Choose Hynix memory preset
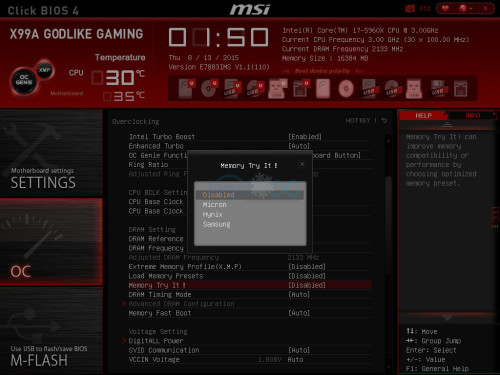The width and height of the screenshot is (500, 375). (212, 214)
